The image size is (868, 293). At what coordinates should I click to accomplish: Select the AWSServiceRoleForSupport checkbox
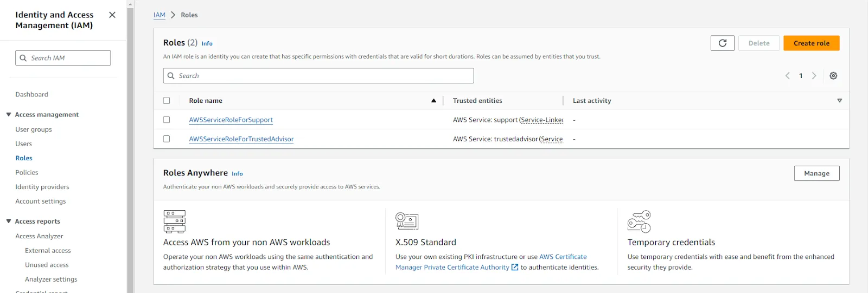tap(167, 120)
